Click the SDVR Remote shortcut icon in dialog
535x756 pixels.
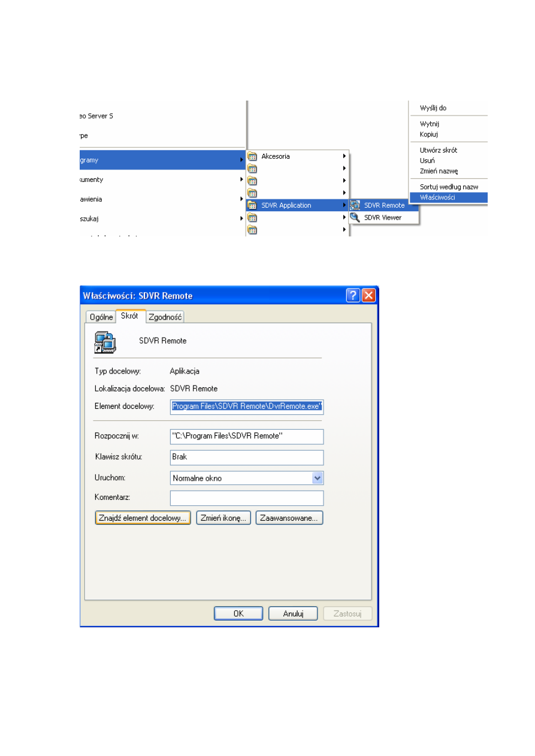pos(105,341)
